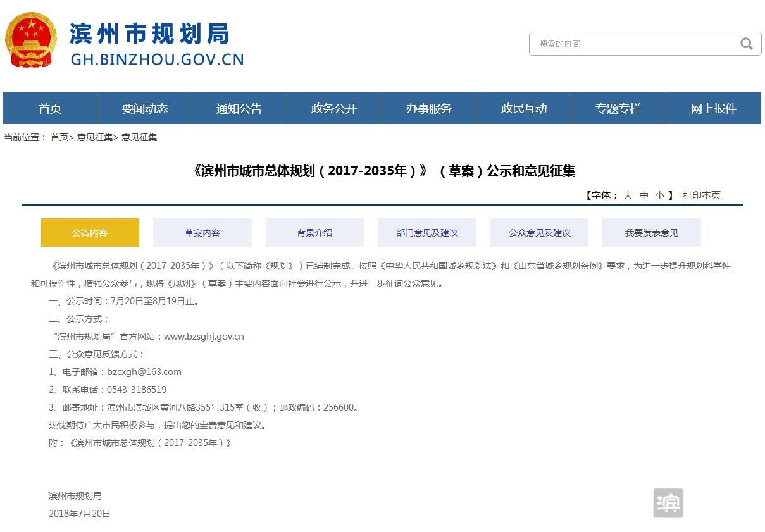Click the 公示时间 line
The image size is (765, 532).
tap(125, 301)
